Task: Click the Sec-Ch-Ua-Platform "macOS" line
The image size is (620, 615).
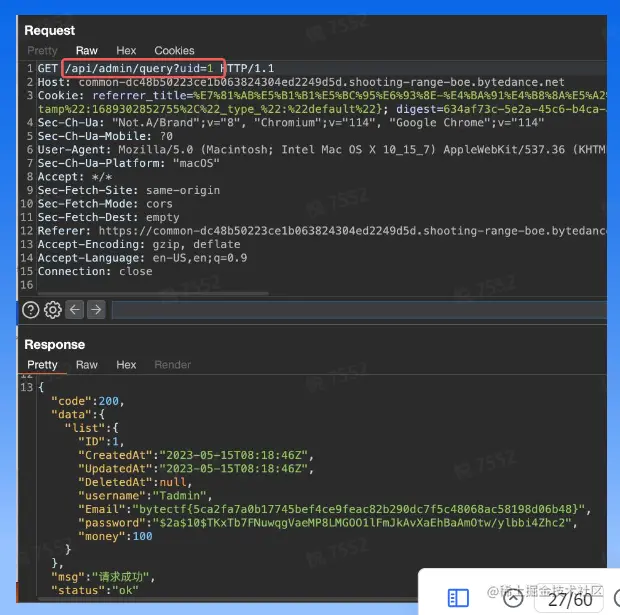Action: coord(129,163)
